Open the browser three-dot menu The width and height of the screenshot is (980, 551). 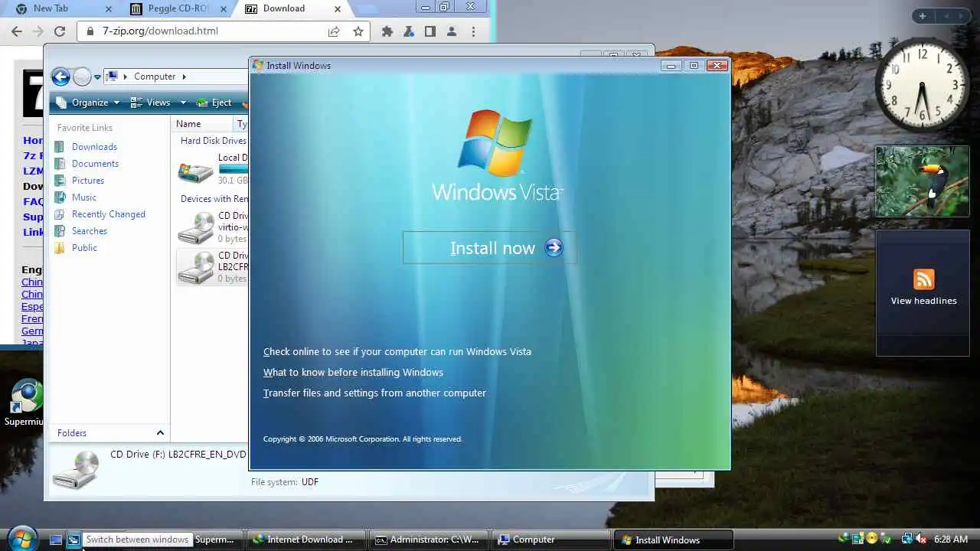[473, 31]
